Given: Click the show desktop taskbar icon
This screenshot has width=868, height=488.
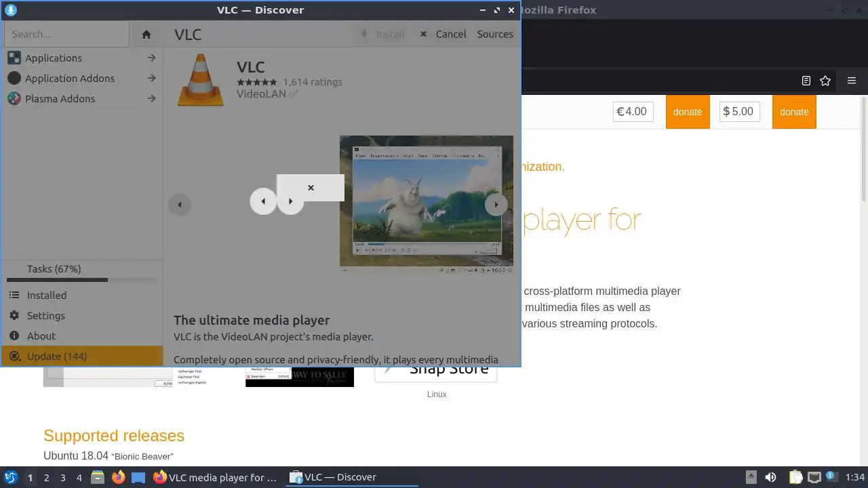Looking at the screenshot, I should pos(138,477).
